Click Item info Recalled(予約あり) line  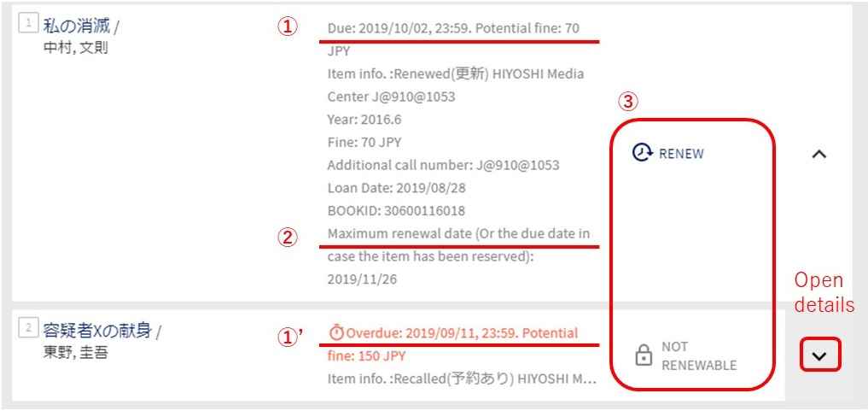pyautogui.click(x=462, y=379)
